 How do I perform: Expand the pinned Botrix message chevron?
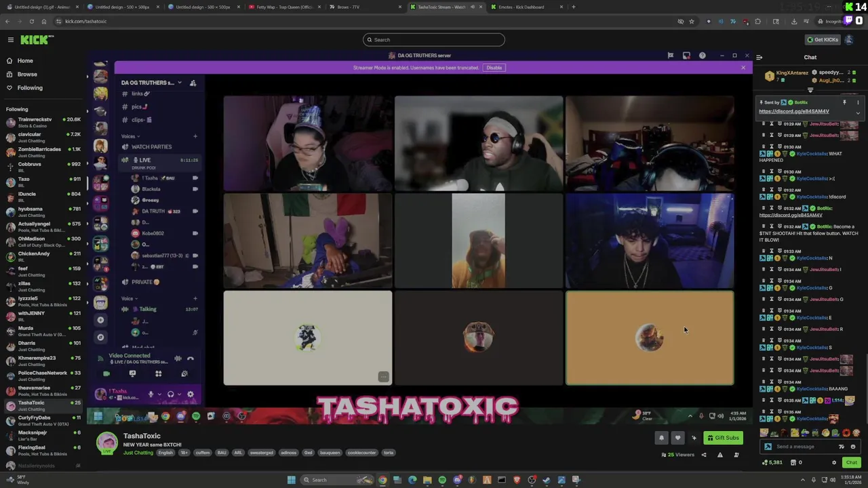pos(858,113)
